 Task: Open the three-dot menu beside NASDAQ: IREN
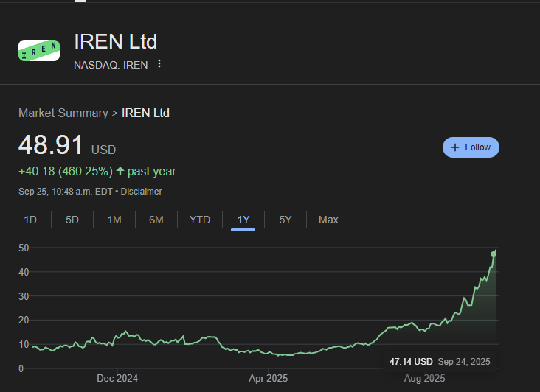point(159,63)
